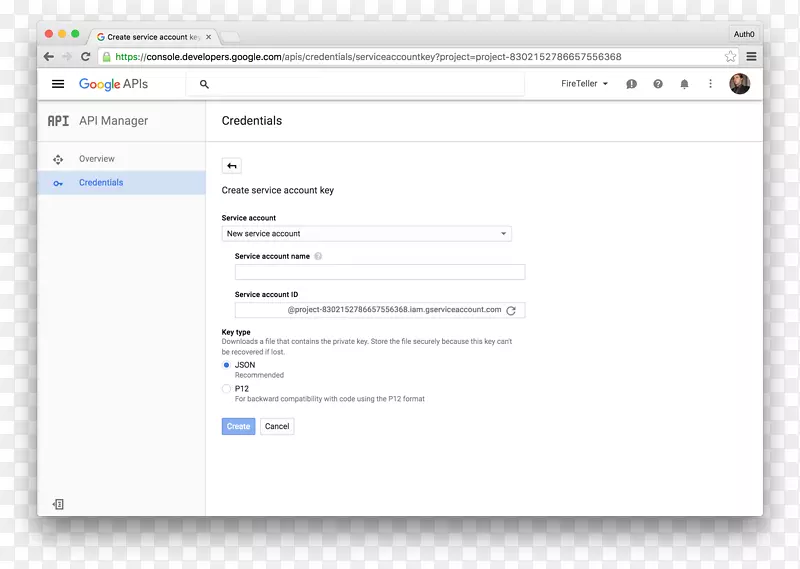This screenshot has height=569, width=800.
Task: Open the hamburger navigation menu beside Google APIs
Action: tap(58, 84)
